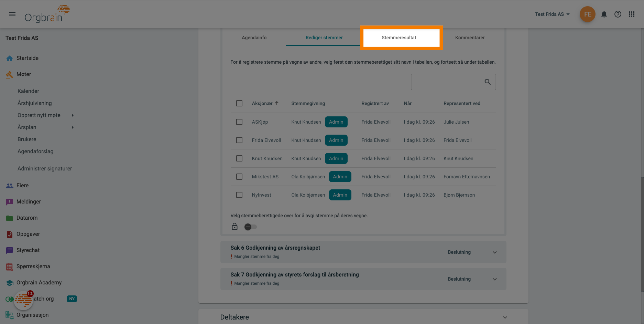Open the Test Frida AS organization dropdown

[552, 14]
